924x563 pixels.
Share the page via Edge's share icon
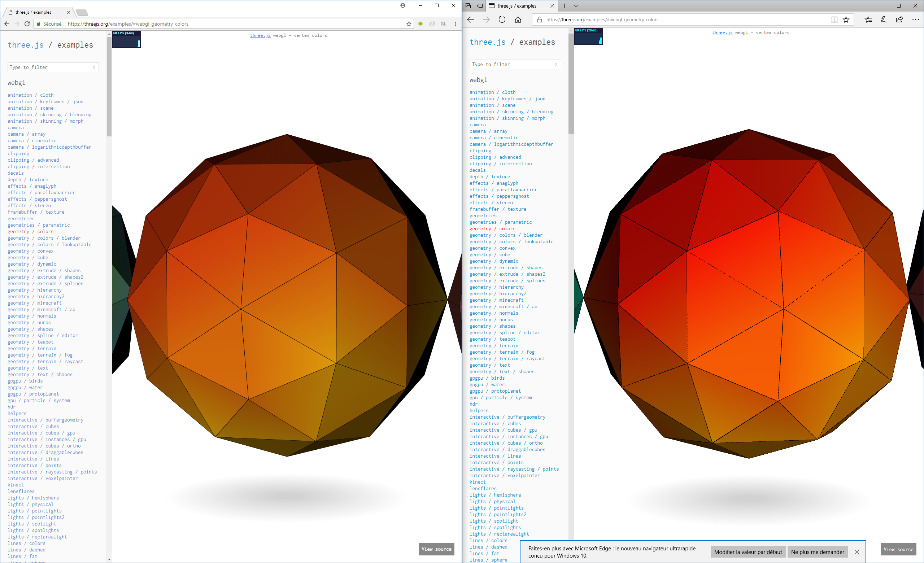coord(899,19)
